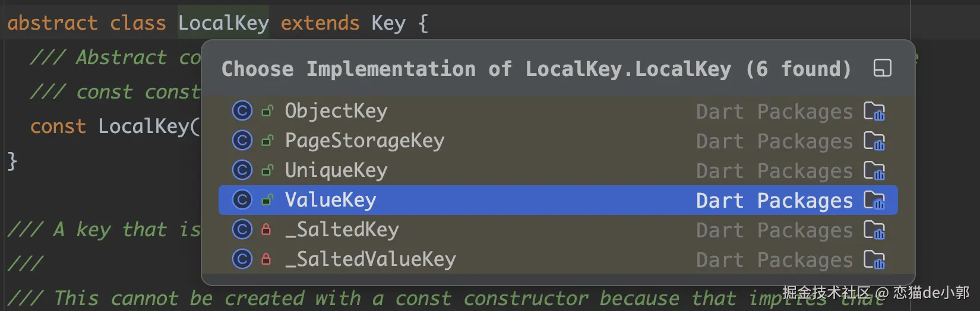Image resolution: width=980 pixels, height=311 pixels.
Task: Click class icon beside _SaltedValueKey
Action: coord(242,259)
